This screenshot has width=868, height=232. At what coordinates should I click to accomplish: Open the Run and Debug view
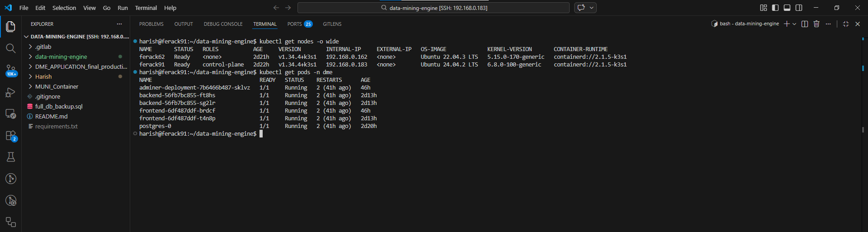tap(10, 92)
